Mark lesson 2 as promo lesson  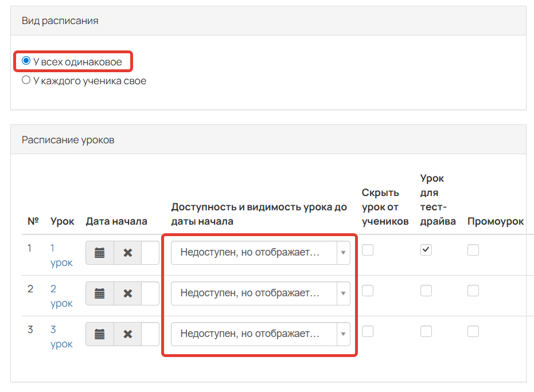(473, 291)
